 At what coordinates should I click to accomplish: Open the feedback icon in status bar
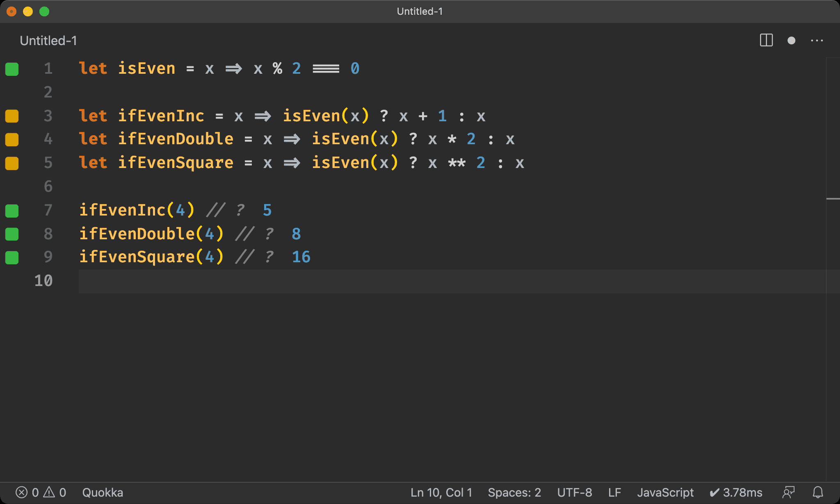788,492
